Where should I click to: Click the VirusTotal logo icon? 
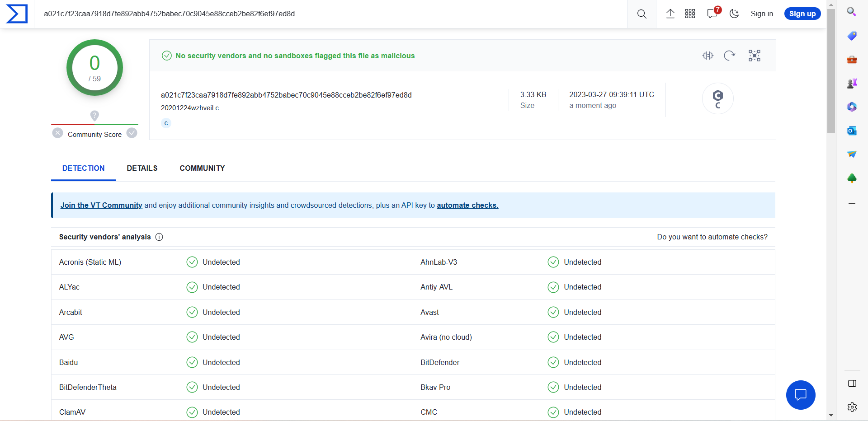(17, 14)
